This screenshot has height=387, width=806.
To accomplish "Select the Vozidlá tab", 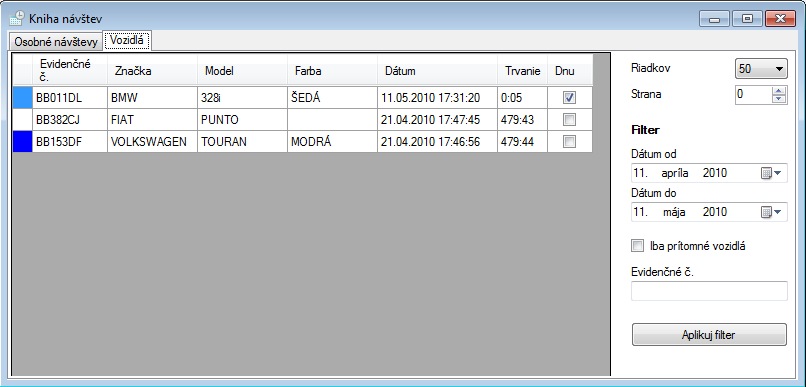I will point(126,41).
